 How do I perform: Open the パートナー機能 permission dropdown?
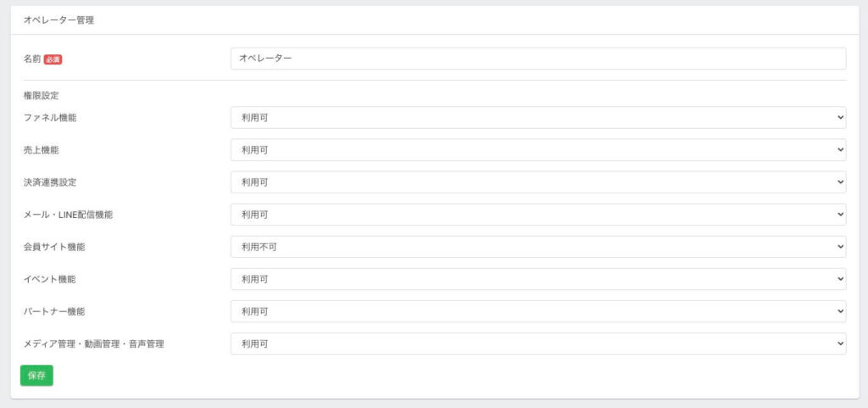pyautogui.click(x=538, y=311)
